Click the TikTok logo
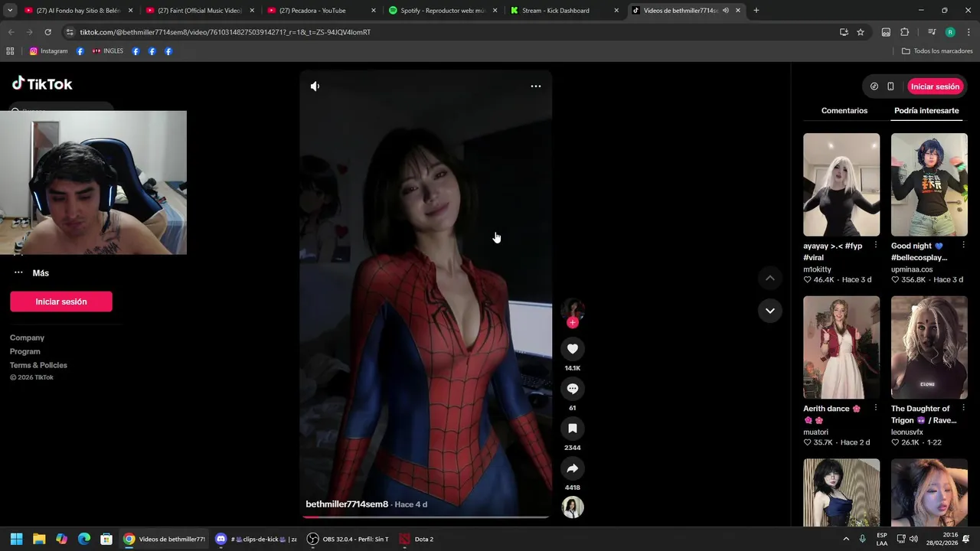 [42, 84]
